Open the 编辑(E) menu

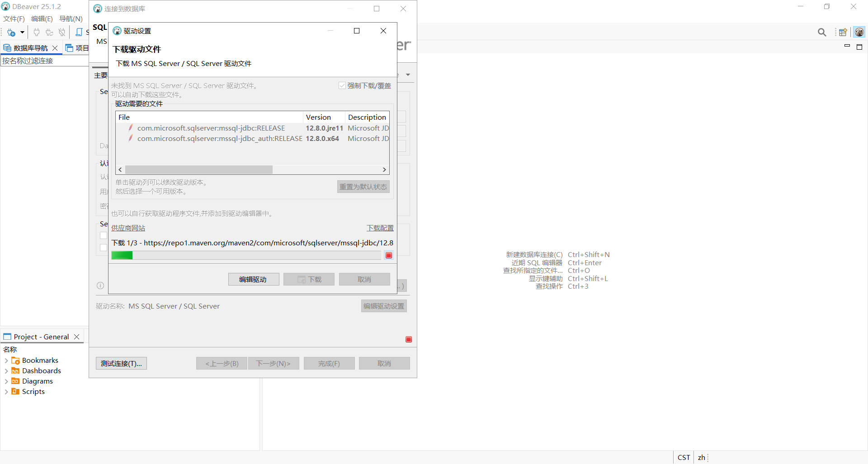pyautogui.click(x=42, y=19)
